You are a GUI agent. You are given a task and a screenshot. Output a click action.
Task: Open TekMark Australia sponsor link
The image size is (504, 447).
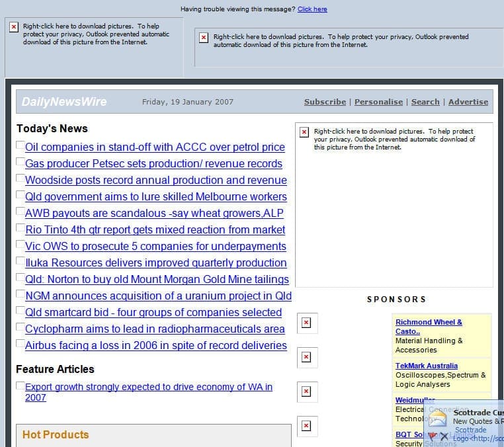tap(427, 366)
